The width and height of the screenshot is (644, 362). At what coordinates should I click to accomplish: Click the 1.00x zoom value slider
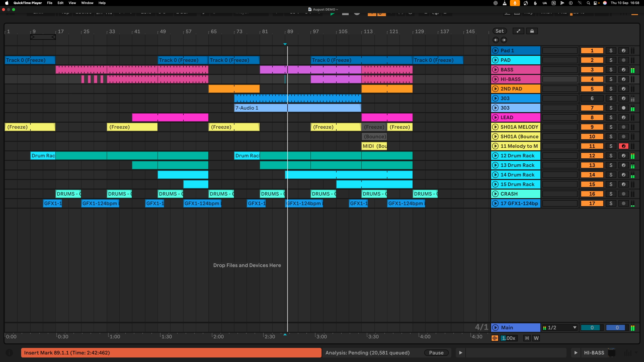[x=509, y=338]
